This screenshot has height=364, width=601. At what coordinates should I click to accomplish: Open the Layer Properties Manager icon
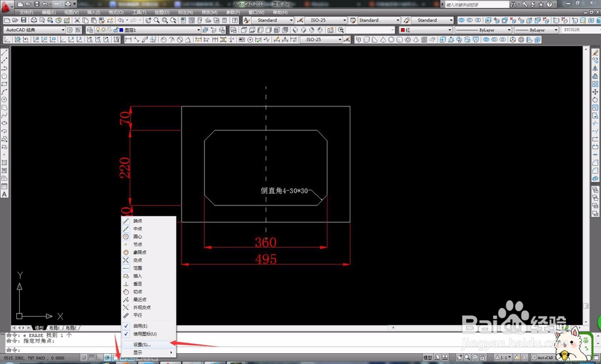[90, 30]
